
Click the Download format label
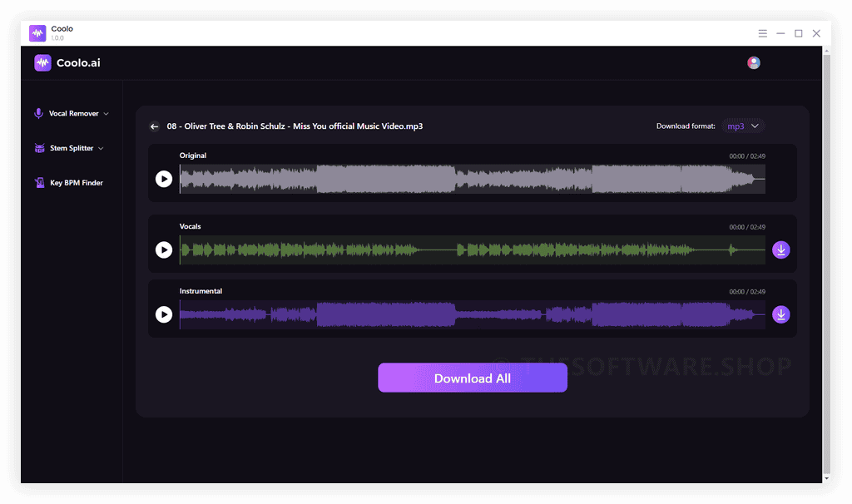pyautogui.click(x=686, y=126)
